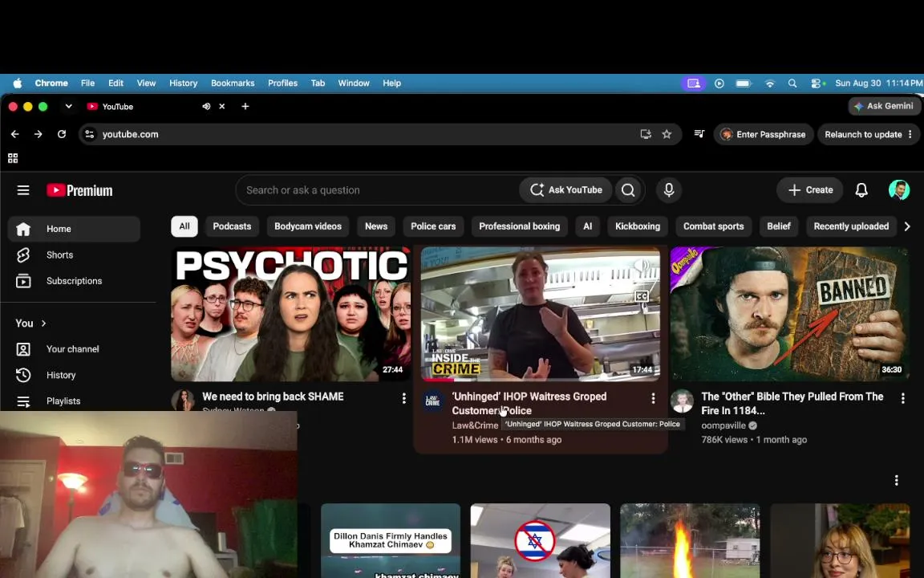Click Enter Passphrase button
924x578 pixels.
pyautogui.click(x=764, y=135)
